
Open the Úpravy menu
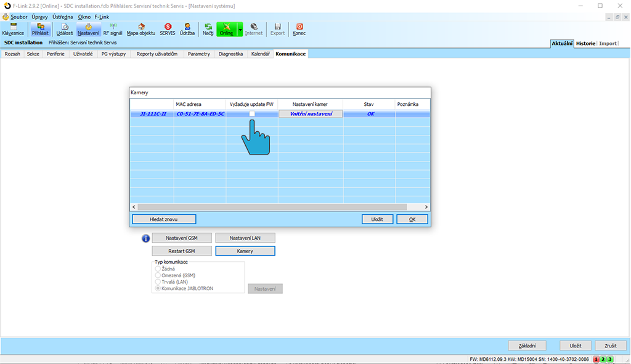(x=39, y=17)
